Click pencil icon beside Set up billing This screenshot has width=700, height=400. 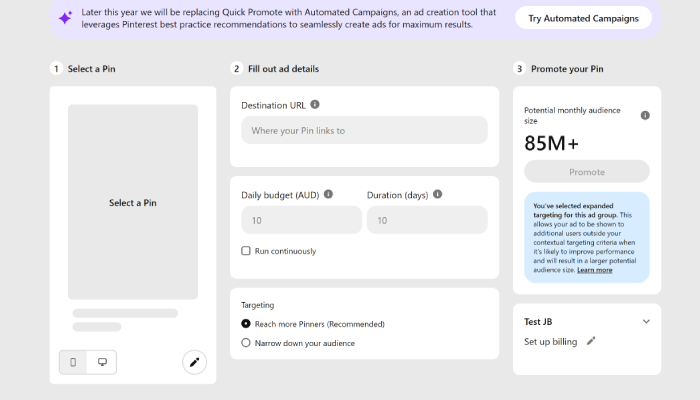click(x=591, y=342)
